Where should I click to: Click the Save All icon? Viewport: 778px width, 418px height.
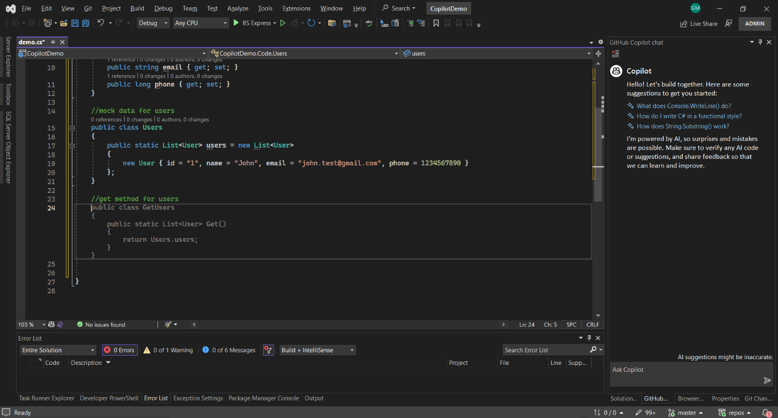[x=85, y=23]
